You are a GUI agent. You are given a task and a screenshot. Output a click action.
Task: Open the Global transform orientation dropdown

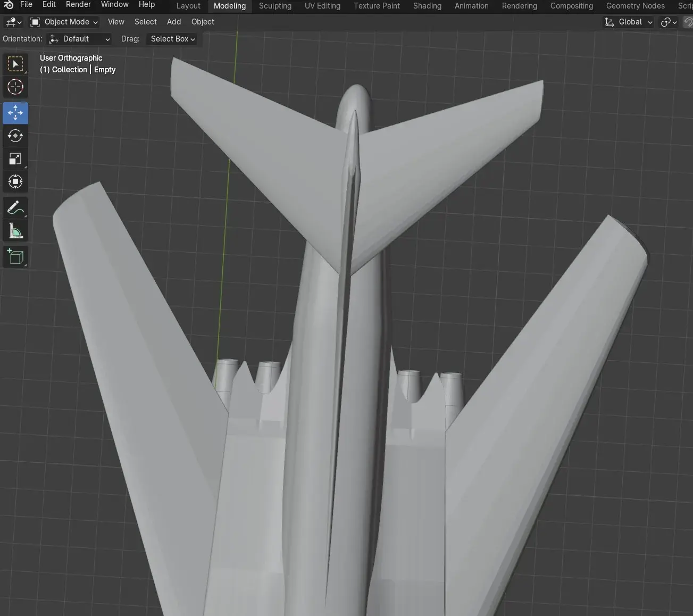click(628, 22)
